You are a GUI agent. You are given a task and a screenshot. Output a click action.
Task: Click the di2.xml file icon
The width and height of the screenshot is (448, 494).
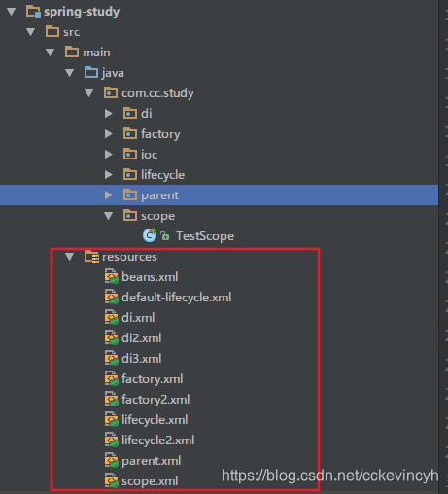point(111,338)
